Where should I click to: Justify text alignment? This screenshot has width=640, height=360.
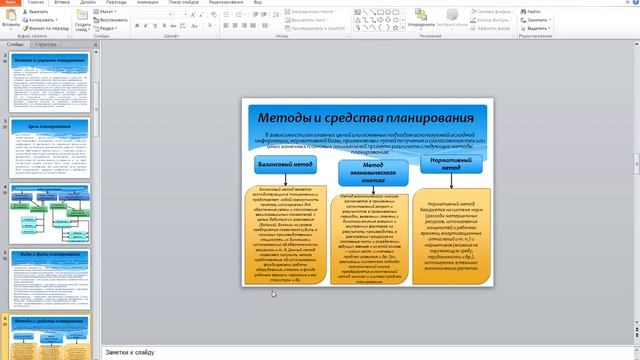tap(253, 26)
